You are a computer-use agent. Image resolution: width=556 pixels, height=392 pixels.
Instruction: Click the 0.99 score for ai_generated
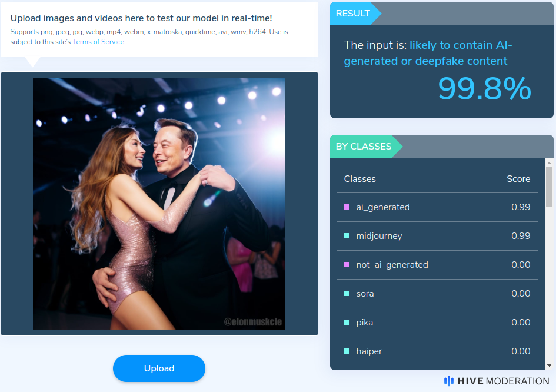pyautogui.click(x=521, y=207)
